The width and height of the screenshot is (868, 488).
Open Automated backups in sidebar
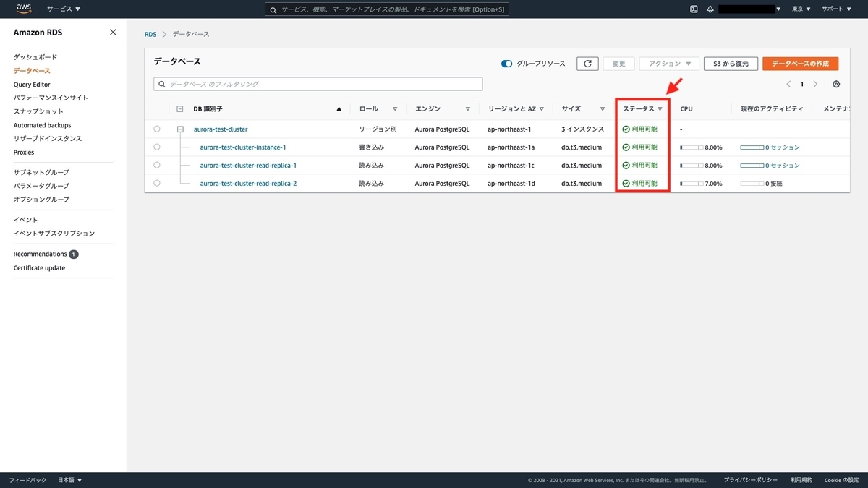click(42, 125)
